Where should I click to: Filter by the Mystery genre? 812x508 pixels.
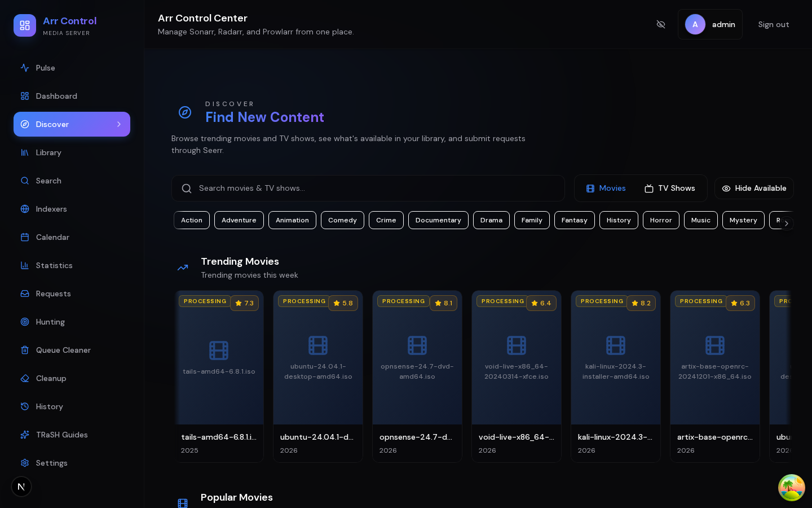[x=743, y=220]
